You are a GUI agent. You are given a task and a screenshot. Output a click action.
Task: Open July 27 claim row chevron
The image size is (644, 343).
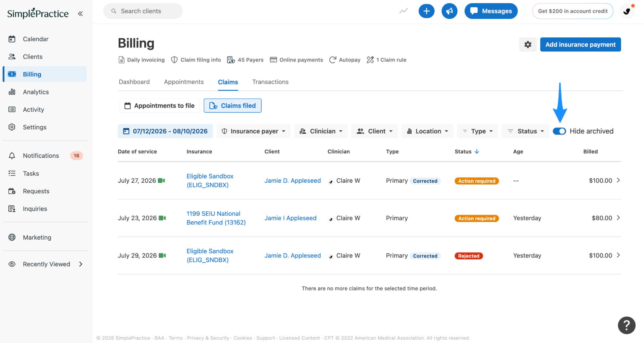[x=618, y=180]
